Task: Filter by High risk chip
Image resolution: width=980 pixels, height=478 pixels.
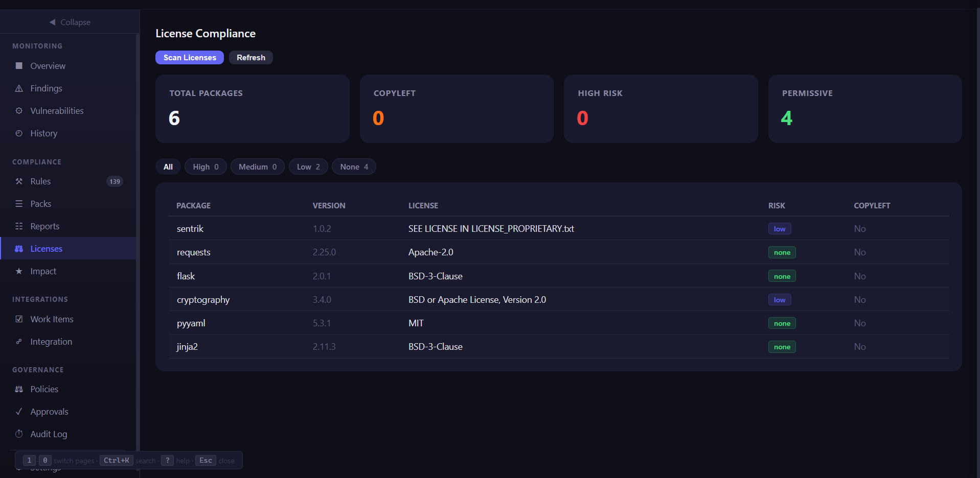Action: pos(206,167)
